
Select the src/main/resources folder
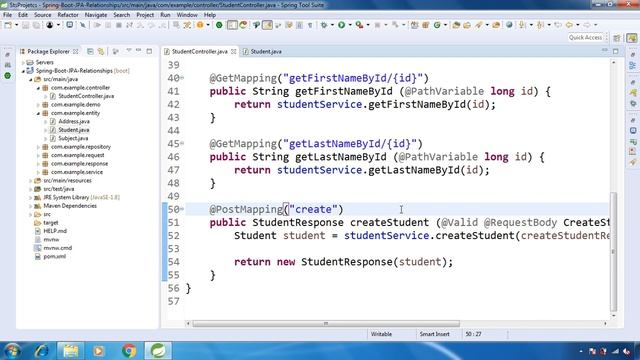(67, 180)
